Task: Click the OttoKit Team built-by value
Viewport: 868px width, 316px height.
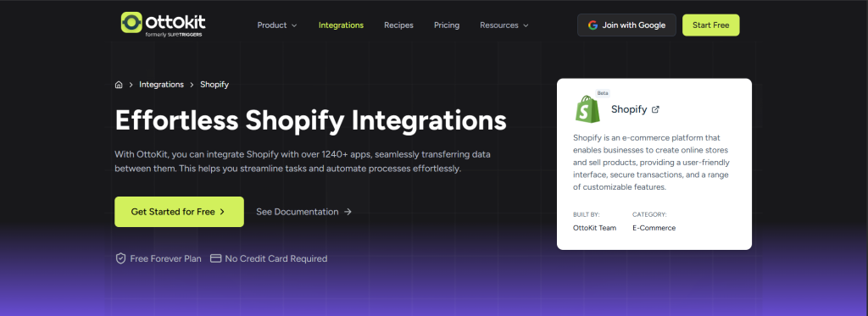Action: pyautogui.click(x=594, y=228)
